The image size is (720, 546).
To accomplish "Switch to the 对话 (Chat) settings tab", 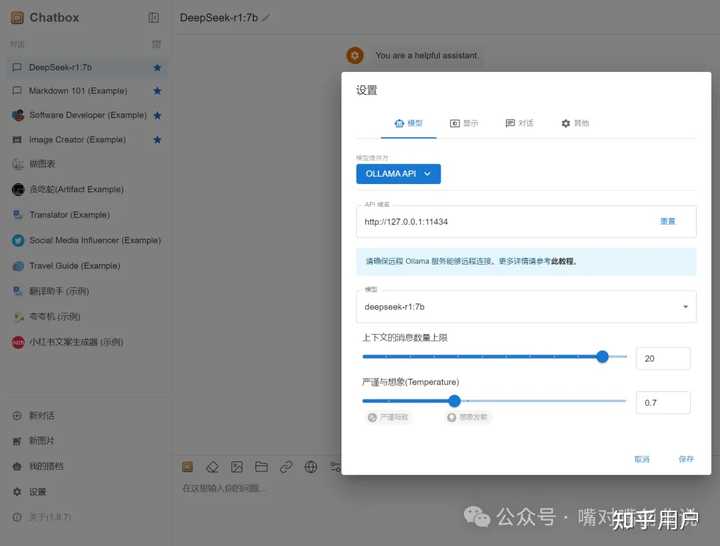I will click(519, 123).
